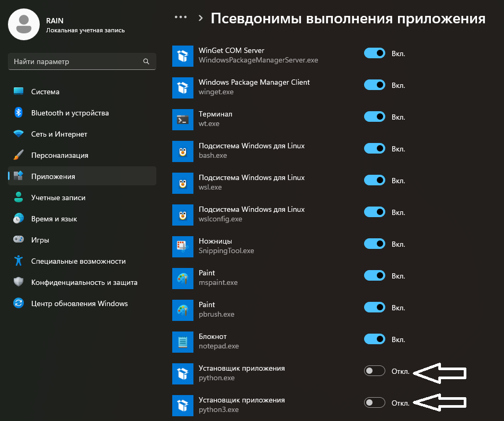Disable the WinGet COM Server alias toggle
504x421 pixels.
point(375,53)
